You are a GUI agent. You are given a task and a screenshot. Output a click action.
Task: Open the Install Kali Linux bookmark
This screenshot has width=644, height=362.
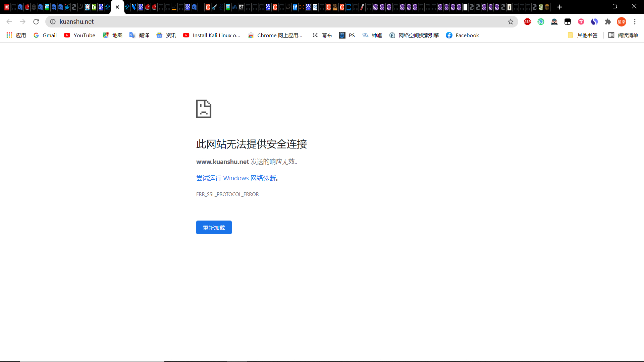212,35
